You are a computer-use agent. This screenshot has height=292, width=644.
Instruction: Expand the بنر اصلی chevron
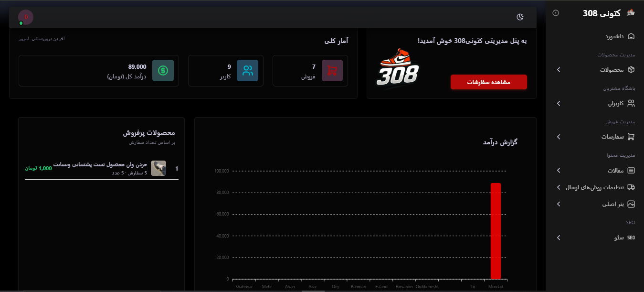(x=559, y=204)
